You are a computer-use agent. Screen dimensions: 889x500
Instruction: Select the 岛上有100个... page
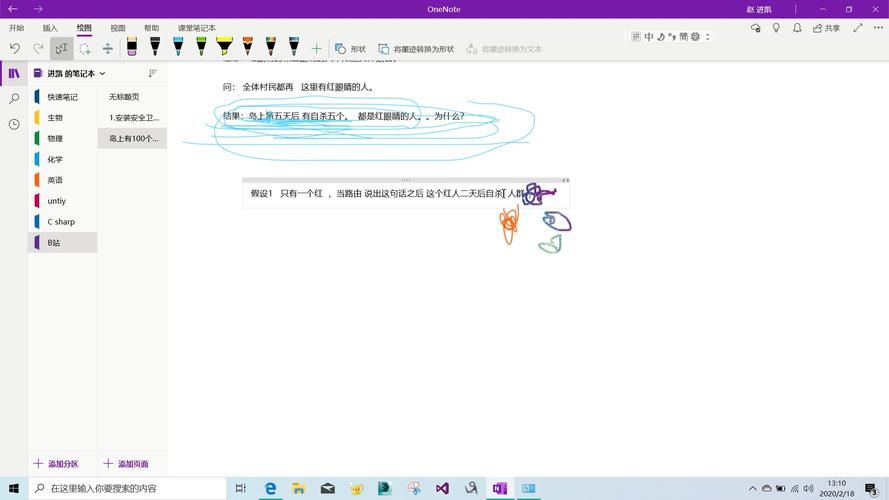(x=132, y=138)
